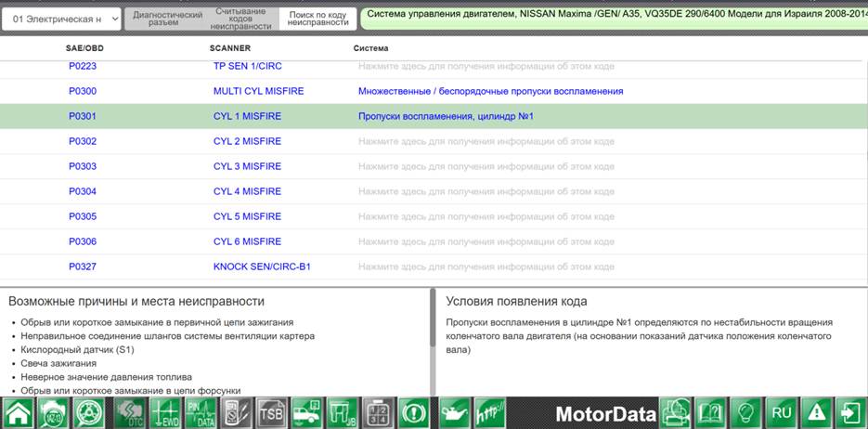Open the EWD wiring diagrams icon
Viewport: 868px width, 429px height.
165,413
